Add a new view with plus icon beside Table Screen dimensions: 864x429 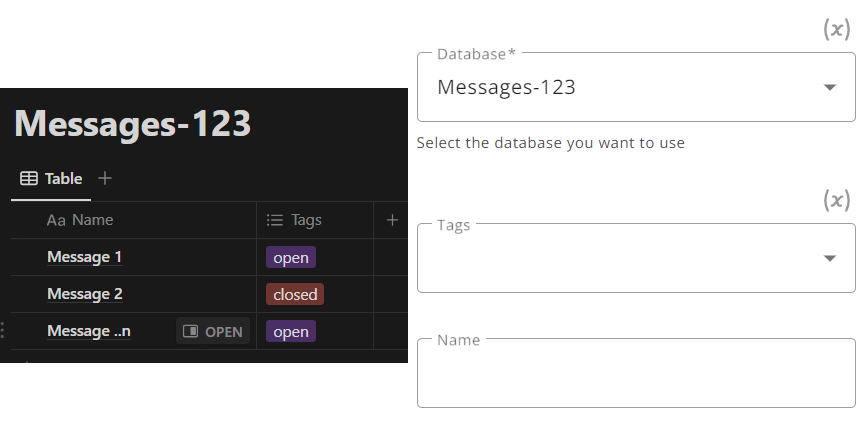[105, 178]
